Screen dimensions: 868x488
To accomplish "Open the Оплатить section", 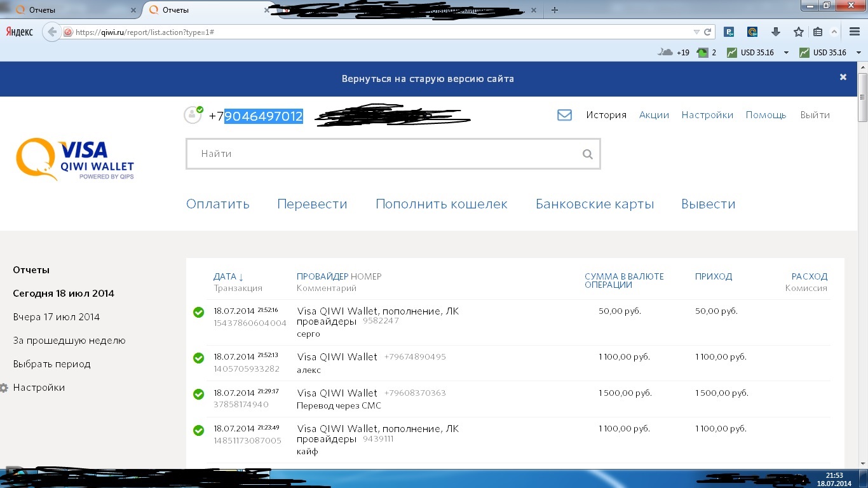I will coord(217,204).
